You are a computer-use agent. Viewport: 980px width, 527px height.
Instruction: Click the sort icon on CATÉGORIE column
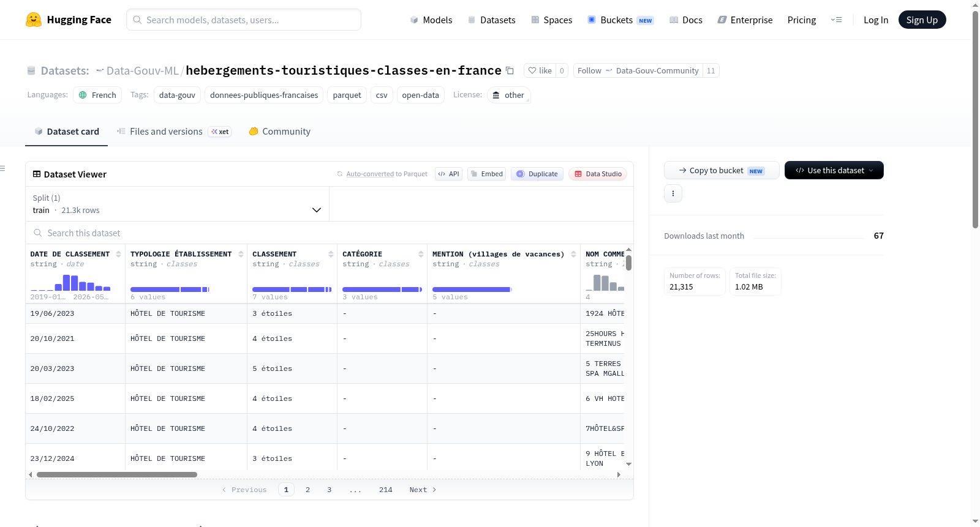(421, 254)
